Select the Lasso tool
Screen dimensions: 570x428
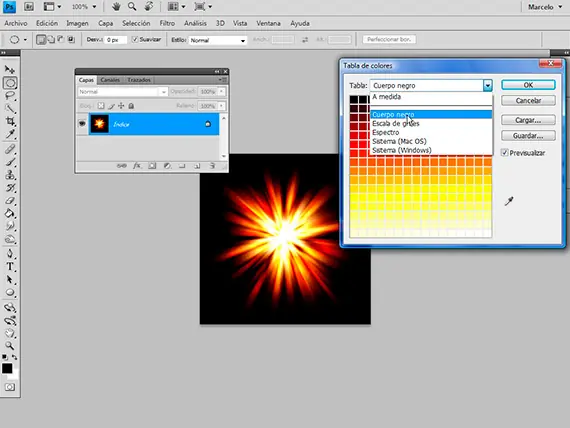[10, 96]
